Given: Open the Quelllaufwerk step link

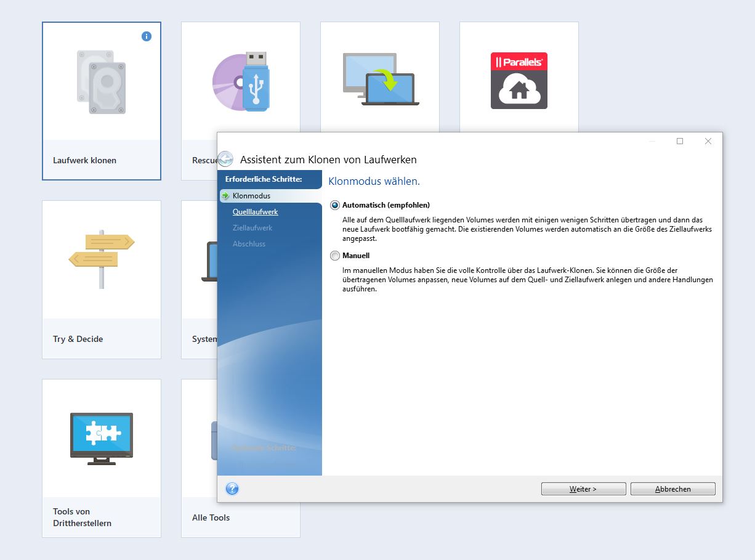Looking at the screenshot, I should click(255, 212).
